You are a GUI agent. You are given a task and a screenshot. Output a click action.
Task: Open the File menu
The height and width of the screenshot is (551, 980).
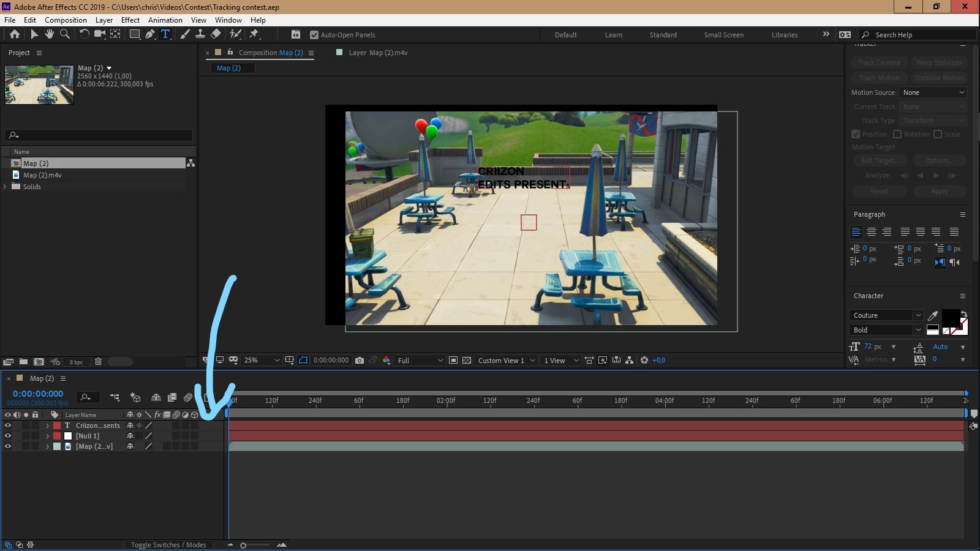10,20
